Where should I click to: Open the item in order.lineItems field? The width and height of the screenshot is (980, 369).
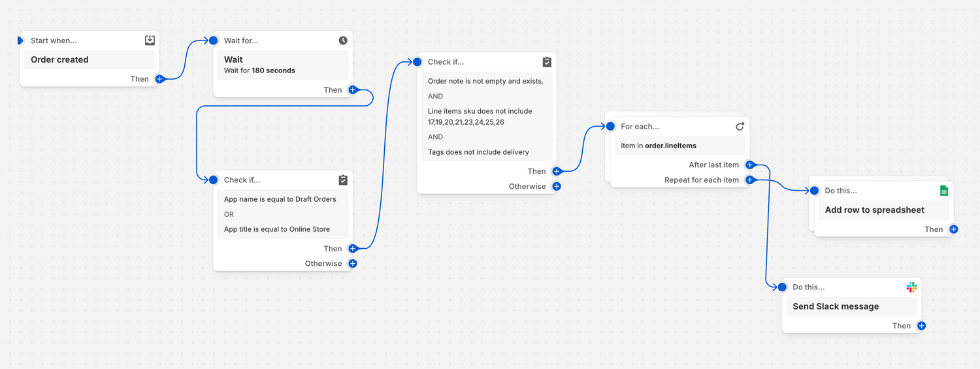click(x=679, y=146)
